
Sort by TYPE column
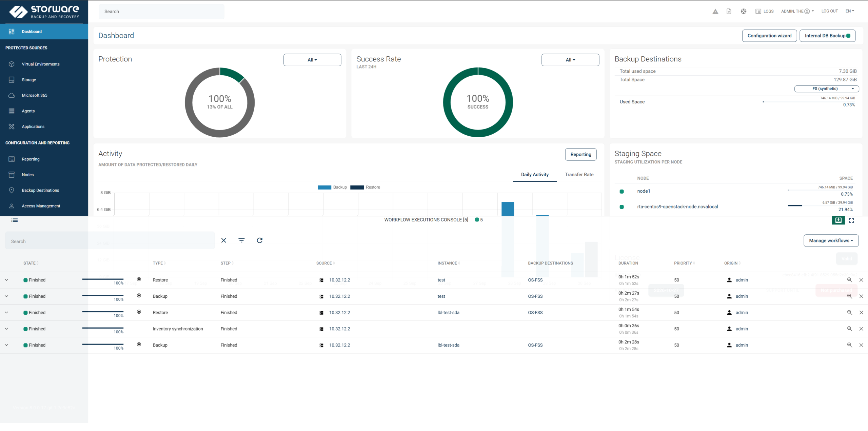click(x=159, y=263)
